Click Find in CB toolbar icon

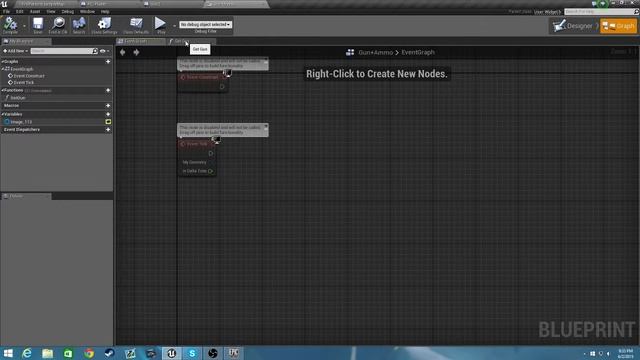58,25
